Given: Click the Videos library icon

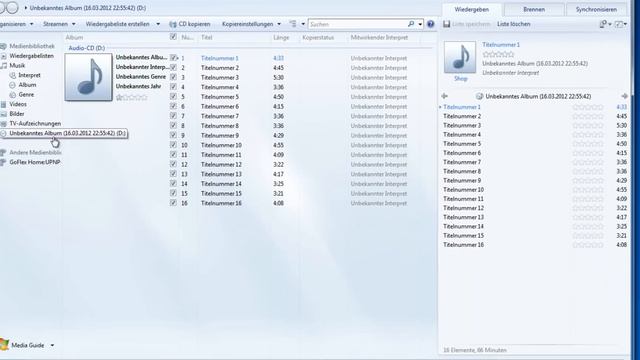Looking at the screenshot, I should tap(4, 104).
